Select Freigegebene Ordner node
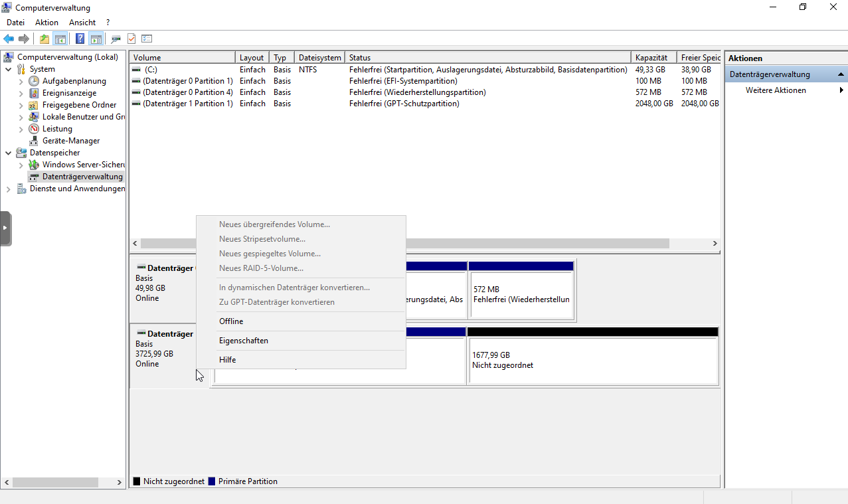848x504 pixels. click(79, 105)
